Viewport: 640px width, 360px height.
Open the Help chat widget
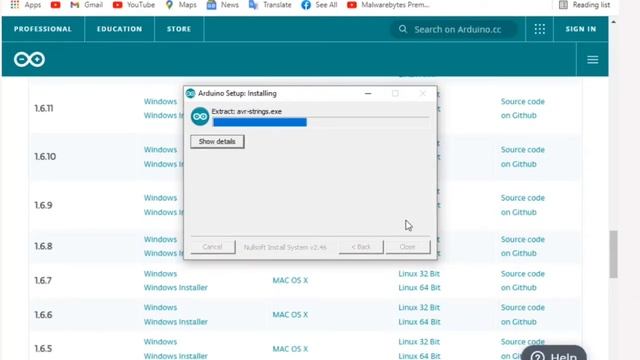554,353
